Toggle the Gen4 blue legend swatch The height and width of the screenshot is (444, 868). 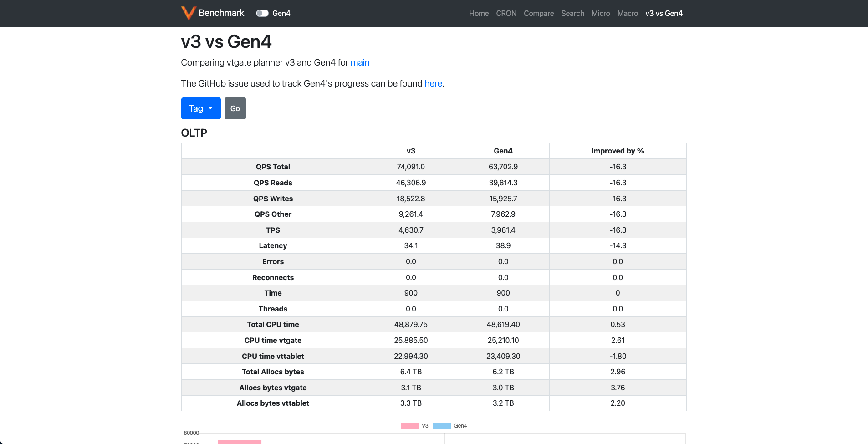point(441,426)
